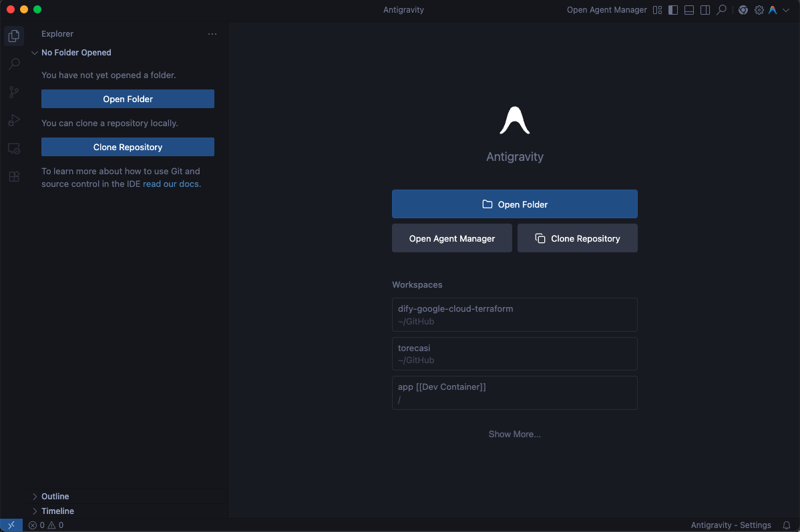
Task: Click Open Agent Manager in title bar
Action: 606,10
